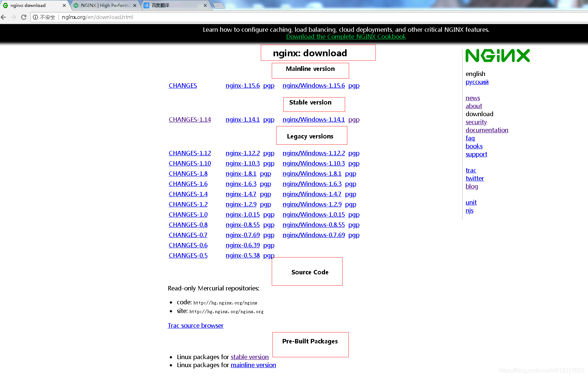Open the trac link in sidebar
Screen dimensions: 588x377
coord(471,170)
